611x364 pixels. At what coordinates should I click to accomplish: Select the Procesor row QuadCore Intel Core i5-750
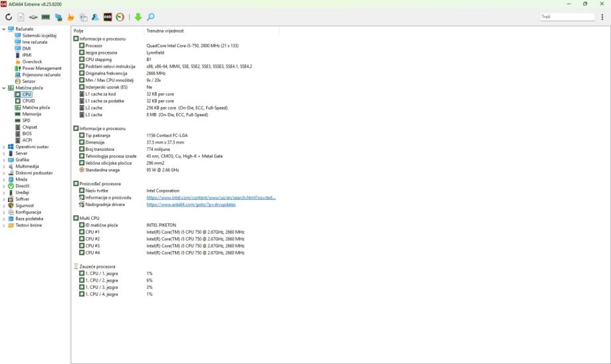[x=159, y=46]
